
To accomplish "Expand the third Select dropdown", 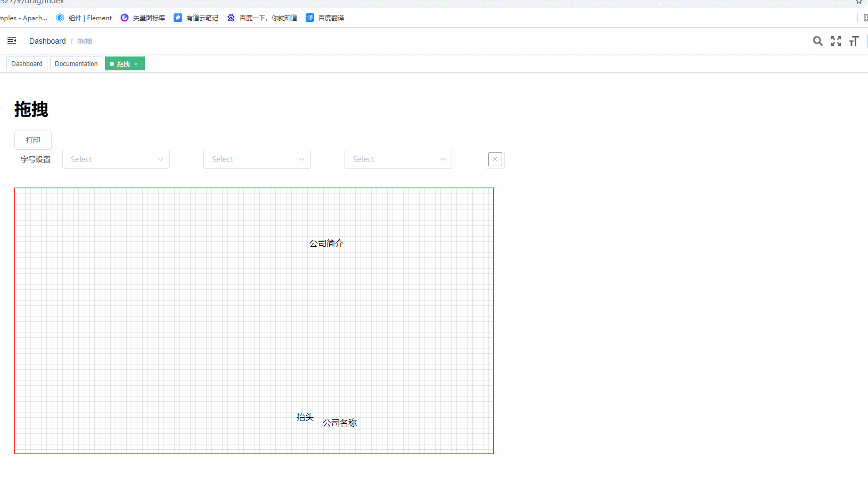I will 398,159.
